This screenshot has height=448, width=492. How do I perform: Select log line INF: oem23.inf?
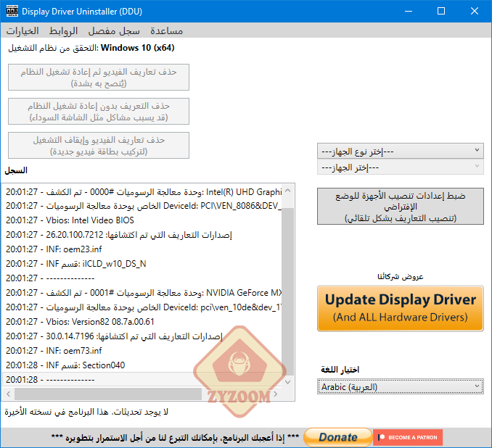[142, 249]
